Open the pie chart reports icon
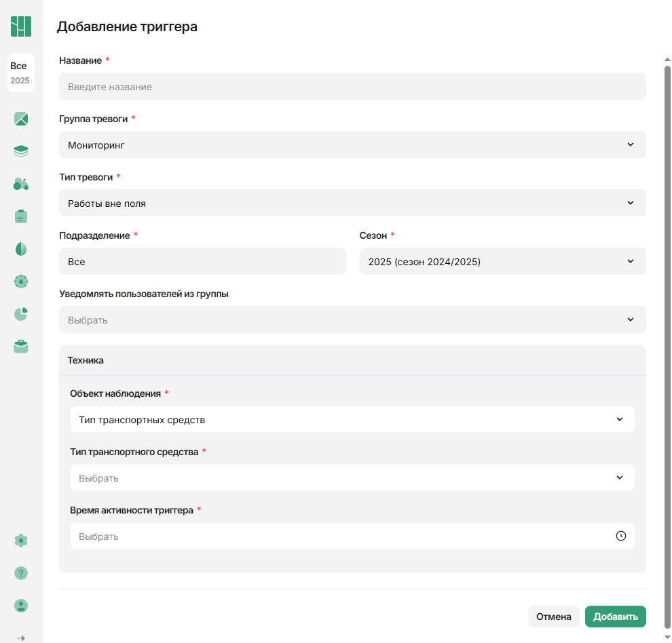 21,314
